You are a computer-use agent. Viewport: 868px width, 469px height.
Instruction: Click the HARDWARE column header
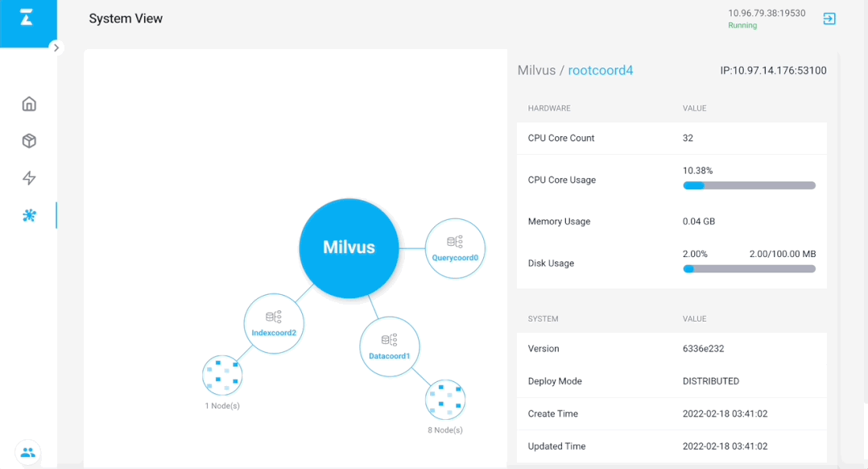[549, 109]
